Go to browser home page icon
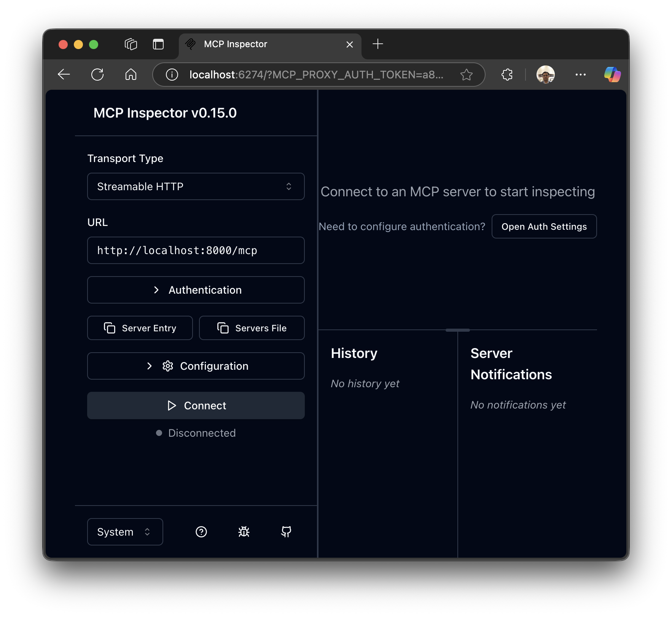This screenshot has height=617, width=672. [131, 75]
